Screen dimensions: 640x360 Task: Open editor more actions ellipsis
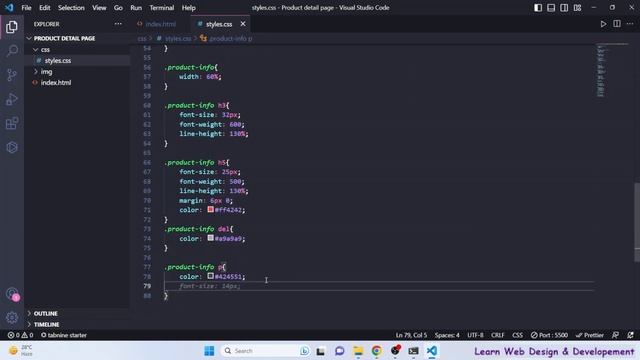click(x=630, y=24)
